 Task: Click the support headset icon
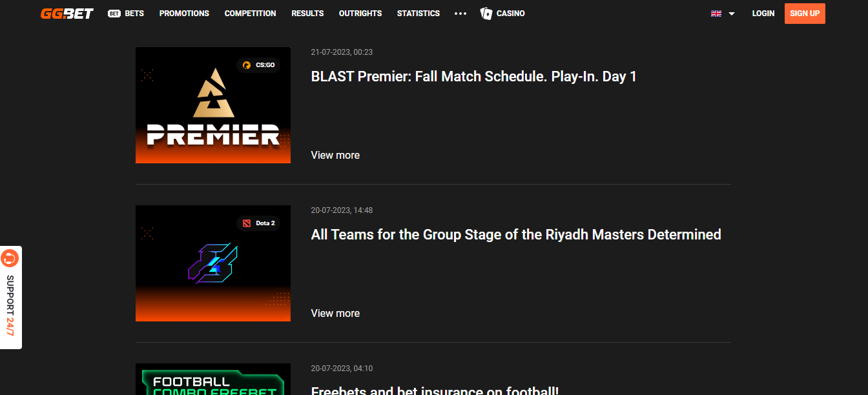click(x=10, y=258)
